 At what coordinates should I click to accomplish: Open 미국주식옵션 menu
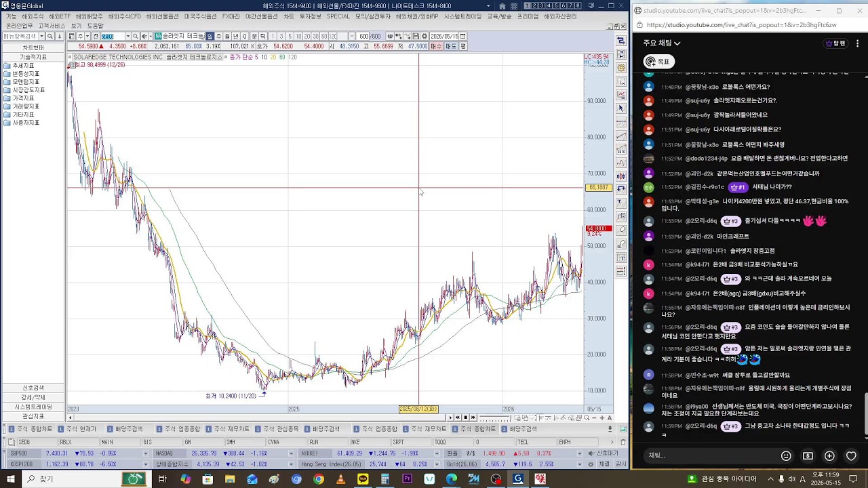pyautogui.click(x=201, y=16)
